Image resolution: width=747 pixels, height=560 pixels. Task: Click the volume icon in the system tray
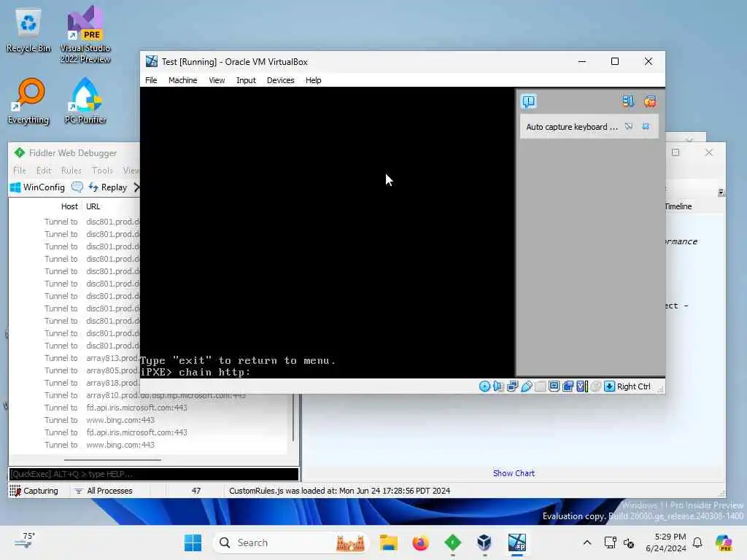[x=629, y=542]
